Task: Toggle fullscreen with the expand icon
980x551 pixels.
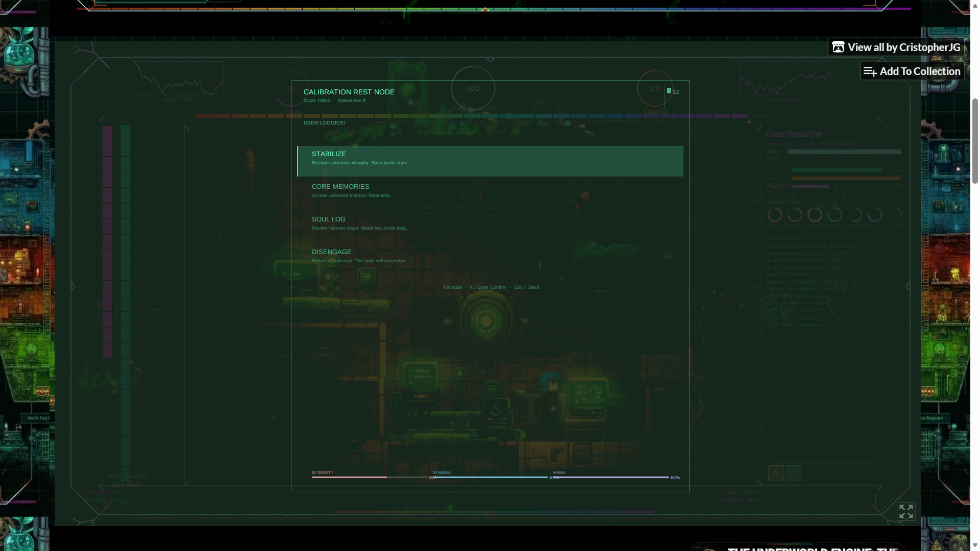Action: point(906,511)
